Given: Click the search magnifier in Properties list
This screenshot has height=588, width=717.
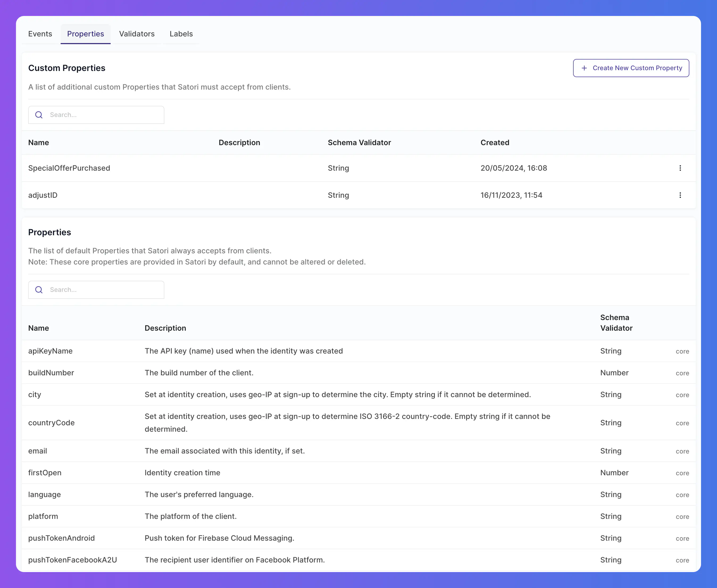Looking at the screenshot, I should click(39, 290).
